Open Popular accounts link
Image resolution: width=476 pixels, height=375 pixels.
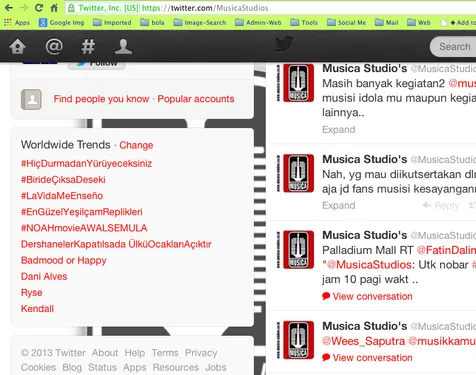click(x=196, y=99)
